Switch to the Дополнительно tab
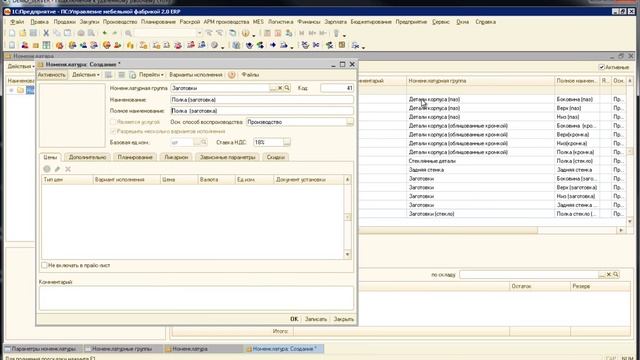 87,157
